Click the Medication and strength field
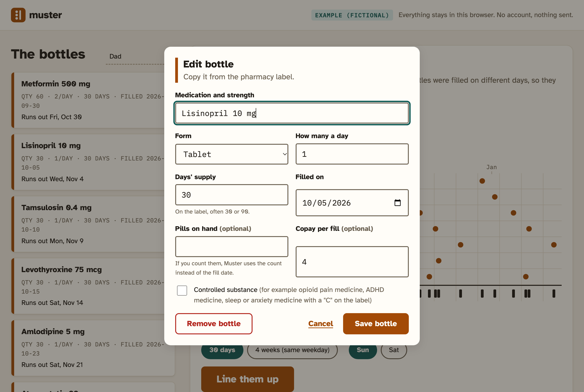 coord(292,113)
